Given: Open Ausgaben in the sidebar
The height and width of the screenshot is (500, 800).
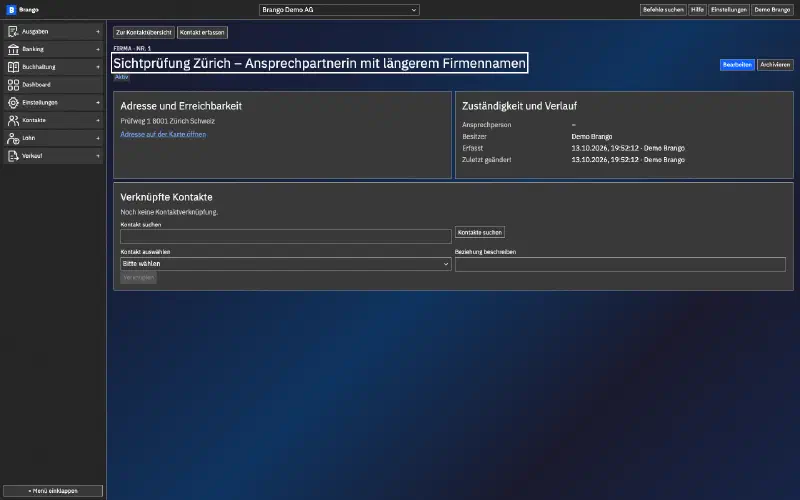Looking at the screenshot, I should click(54, 32).
